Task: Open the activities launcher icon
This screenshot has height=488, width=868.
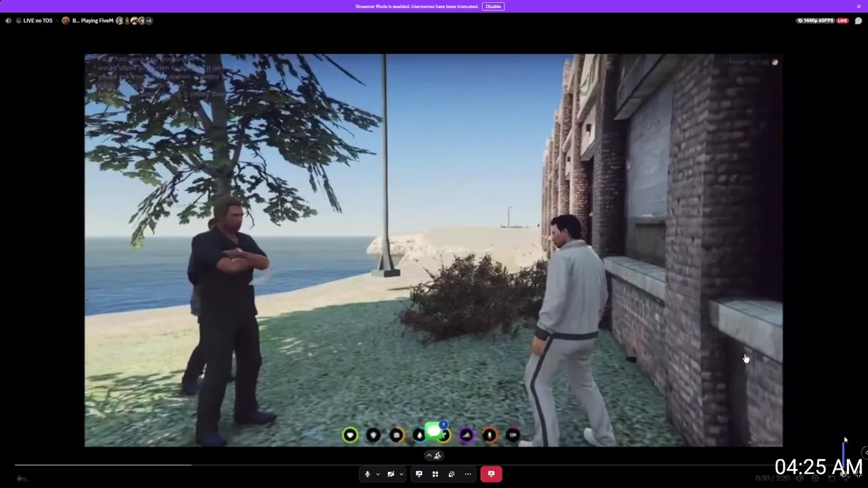Action: (x=435, y=474)
